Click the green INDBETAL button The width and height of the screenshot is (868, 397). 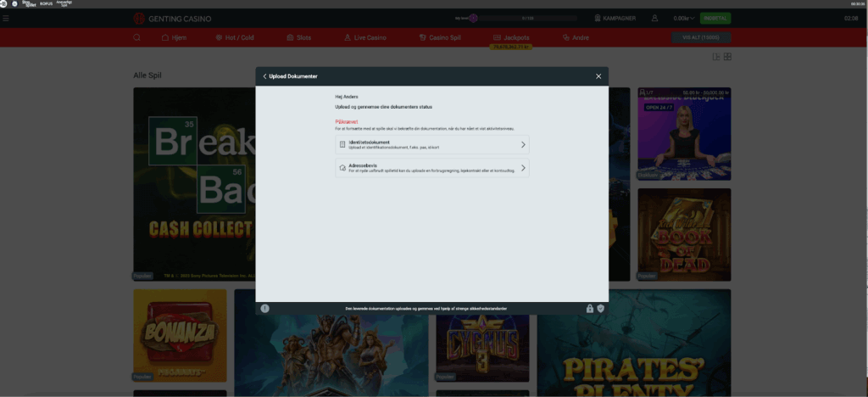715,19
